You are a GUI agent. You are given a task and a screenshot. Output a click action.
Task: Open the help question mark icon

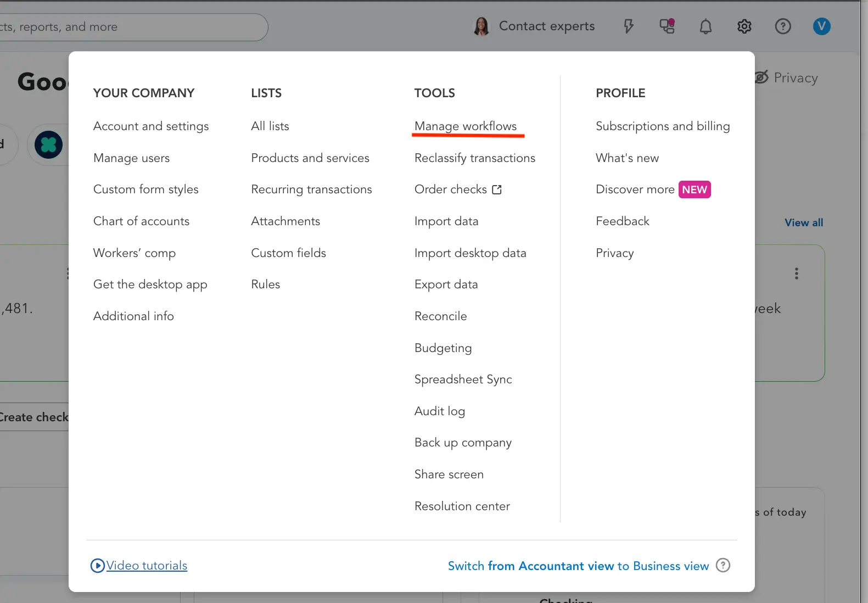pyautogui.click(x=783, y=26)
